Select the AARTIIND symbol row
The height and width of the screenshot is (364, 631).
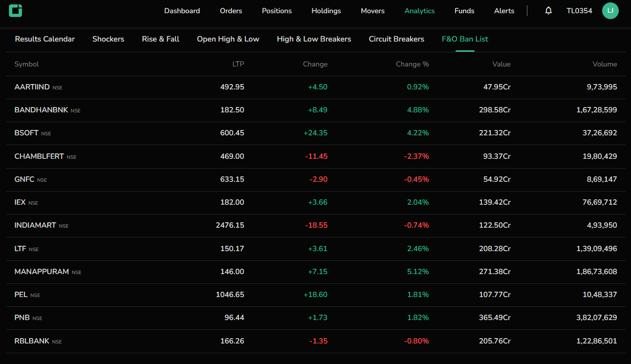[x=316, y=87]
